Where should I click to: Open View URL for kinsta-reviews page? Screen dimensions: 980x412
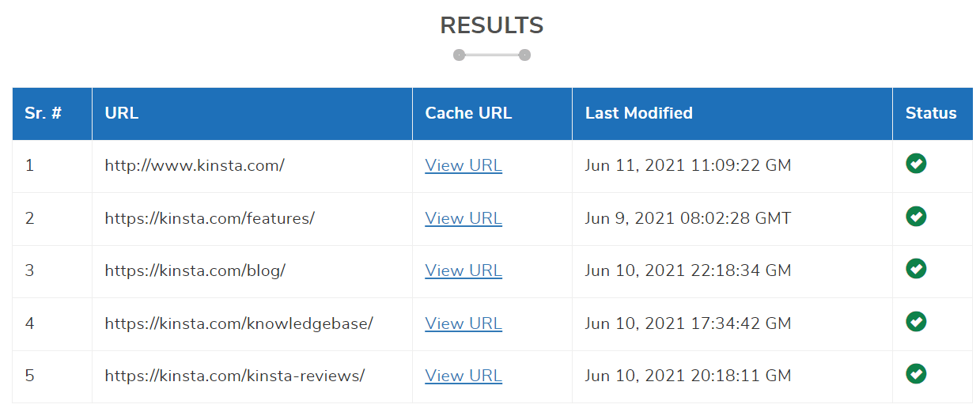(464, 376)
